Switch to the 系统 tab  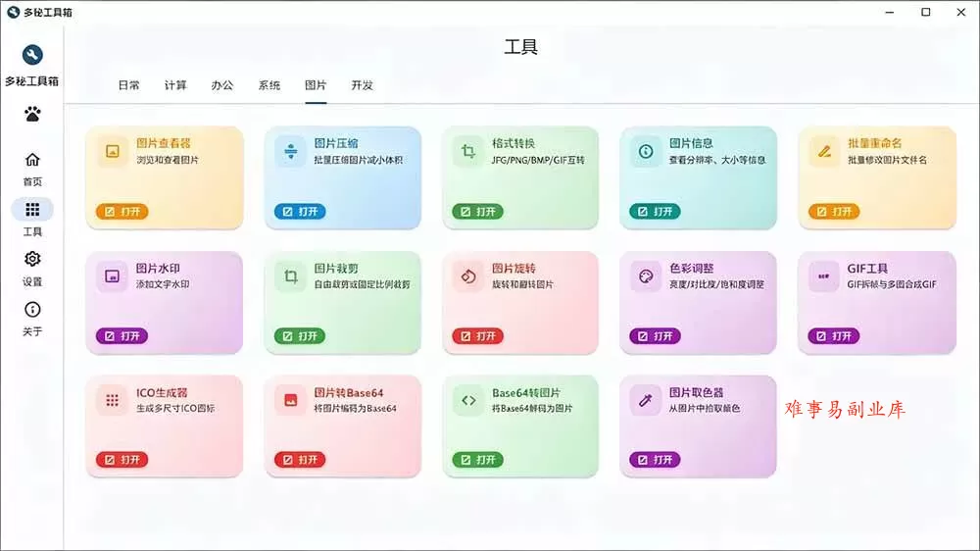[269, 85]
